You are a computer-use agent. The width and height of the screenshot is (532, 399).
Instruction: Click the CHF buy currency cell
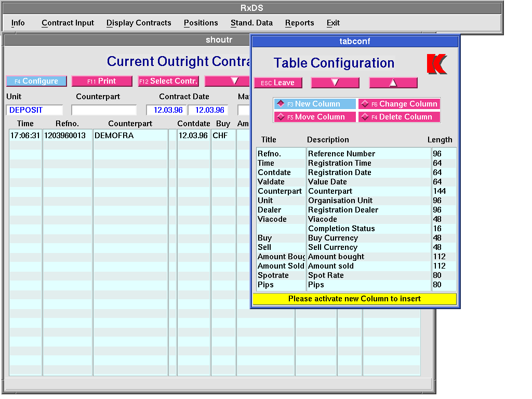(223, 136)
